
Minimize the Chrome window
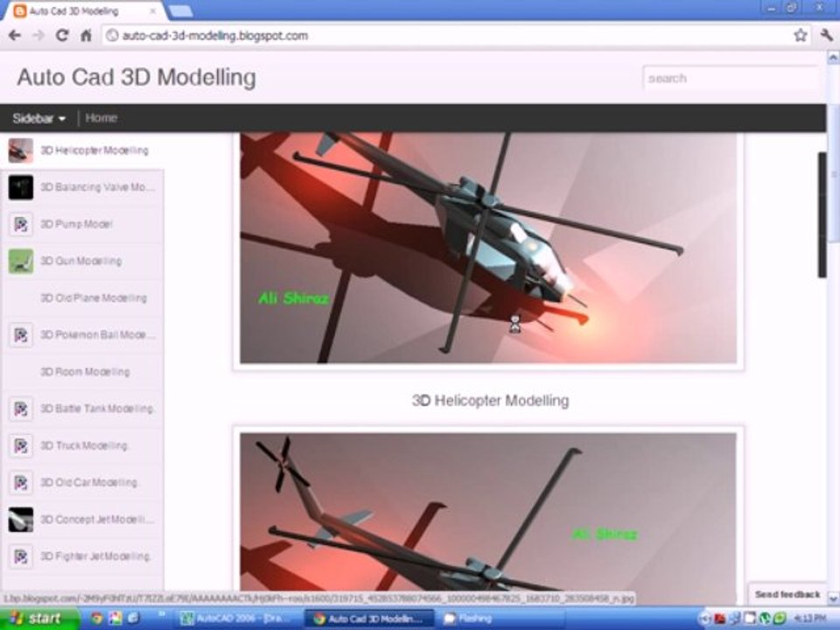772,8
